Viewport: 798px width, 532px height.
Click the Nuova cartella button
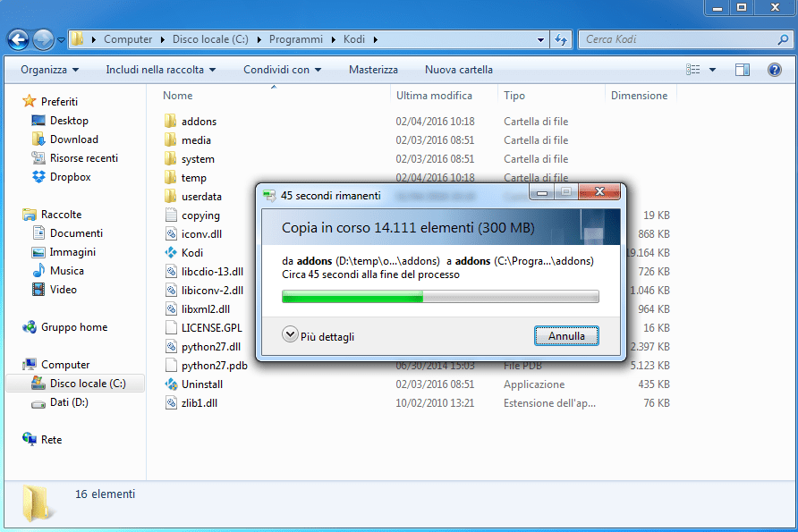pyautogui.click(x=459, y=70)
